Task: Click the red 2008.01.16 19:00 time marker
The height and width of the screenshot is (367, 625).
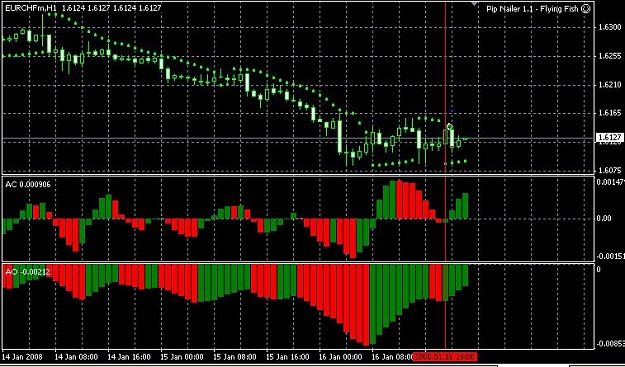Action: click(x=444, y=356)
